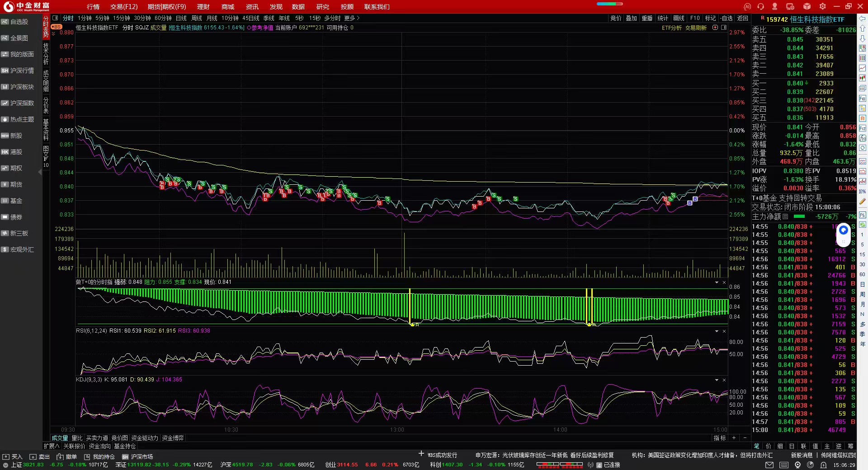Open the T+0 indicator panel dropdown arrow

pyautogui.click(x=717, y=282)
